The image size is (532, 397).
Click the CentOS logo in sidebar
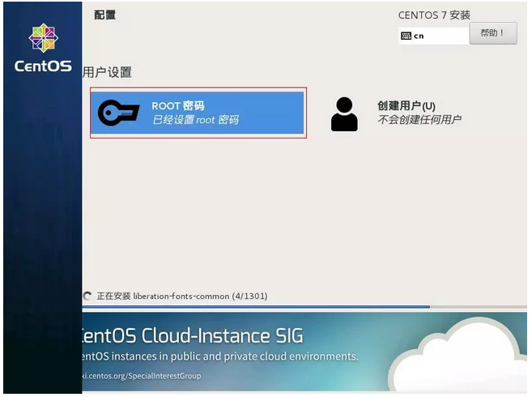[x=44, y=38]
